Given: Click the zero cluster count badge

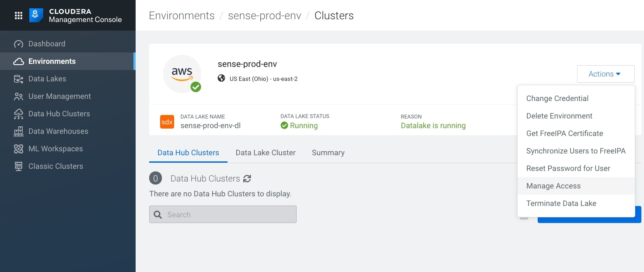Looking at the screenshot, I should (x=155, y=178).
